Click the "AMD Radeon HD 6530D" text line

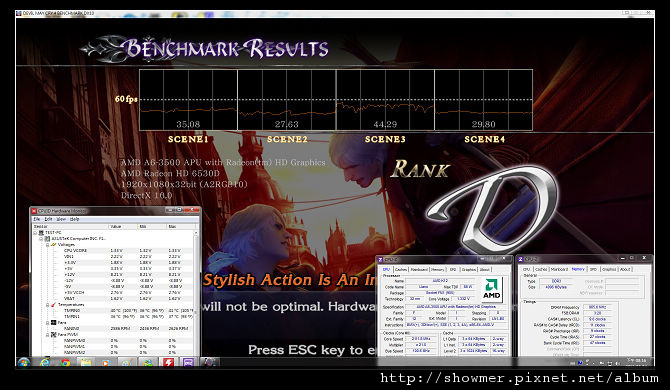tap(170, 173)
